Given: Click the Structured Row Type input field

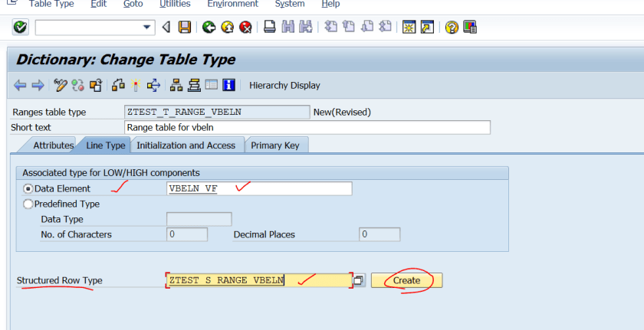Looking at the screenshot, I should coord(259,280).
